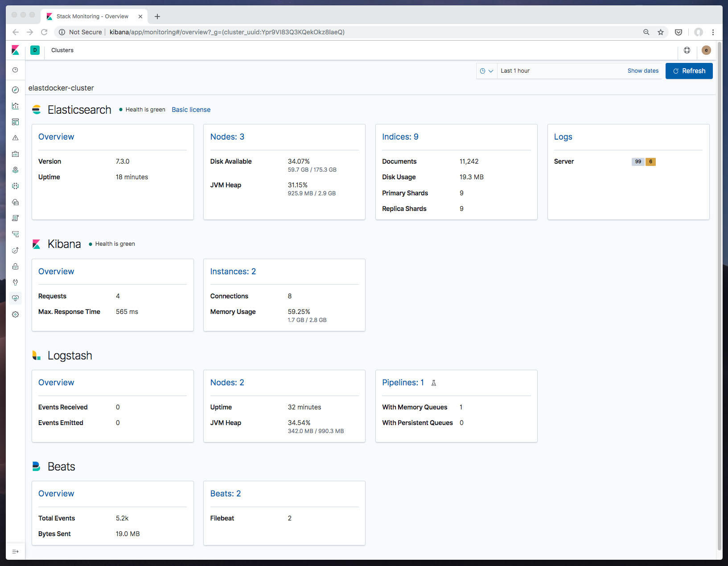The image size is (728, 566).
Task: Open the Kibana Overview link
Action: pos(56,272)
